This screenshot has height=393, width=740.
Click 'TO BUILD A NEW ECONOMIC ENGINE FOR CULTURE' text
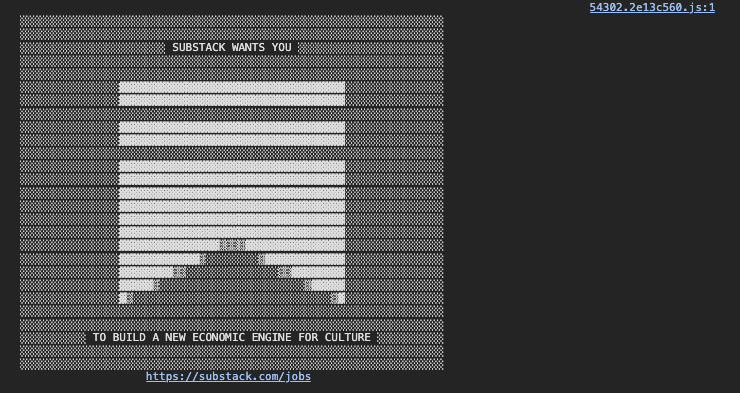(x=232, y=337)
